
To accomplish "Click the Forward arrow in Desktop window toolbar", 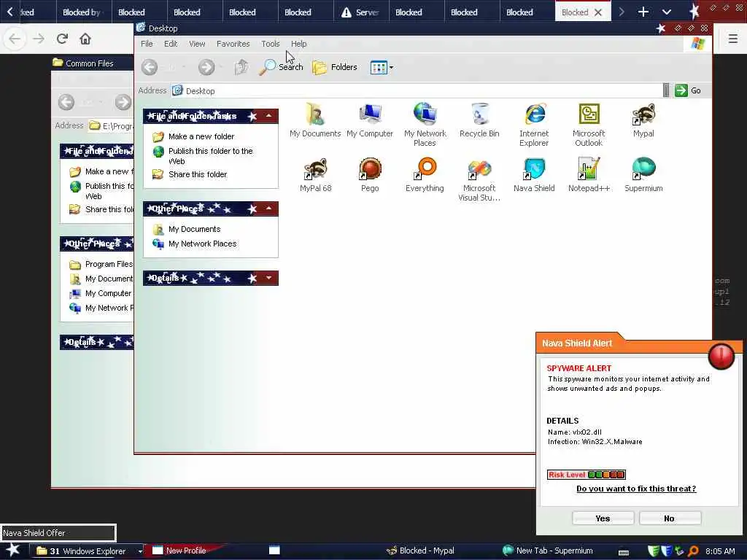I will pos(206,67).
